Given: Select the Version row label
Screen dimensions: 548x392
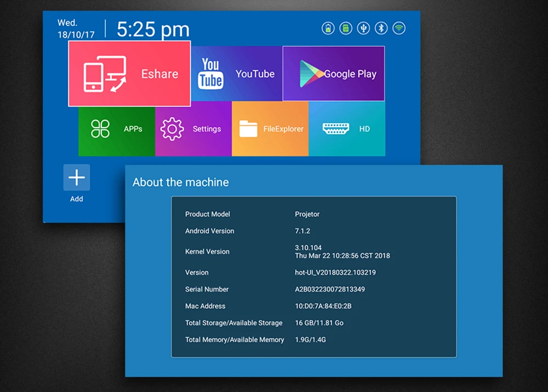Looking at the screenshot, I should tap(197, 272).
